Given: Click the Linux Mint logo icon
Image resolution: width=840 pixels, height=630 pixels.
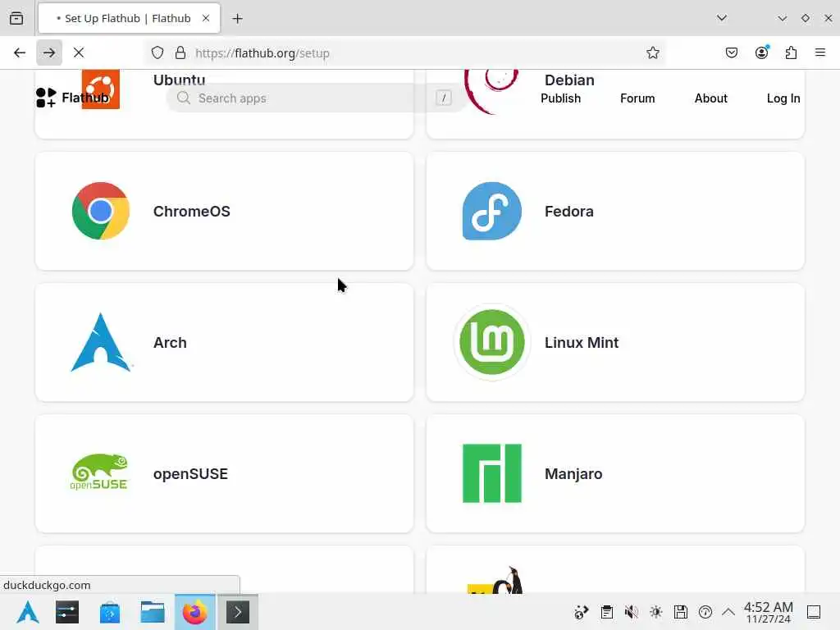Looking at the screenshot, I should (492, 342).
